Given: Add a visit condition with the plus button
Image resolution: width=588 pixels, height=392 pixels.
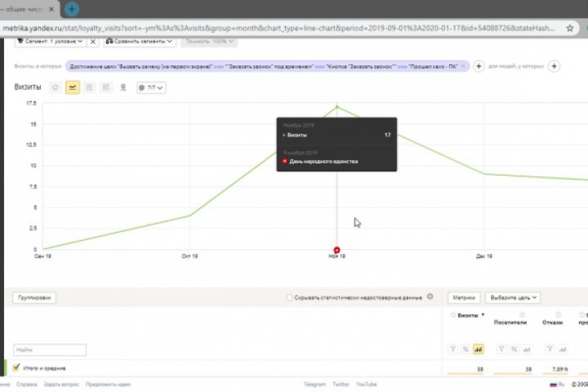Looking at the screenshot, I should (479, 66).
